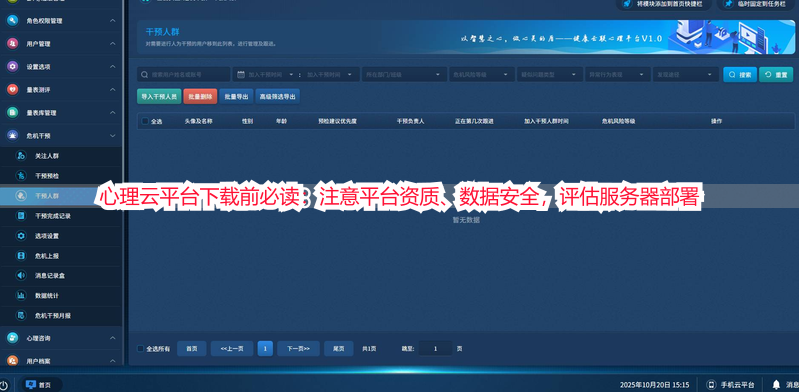The width and height of the screenshot is (799, 392).
Task: Expand the 量表库管理 chevron
Action: click(x=113, y=113)
